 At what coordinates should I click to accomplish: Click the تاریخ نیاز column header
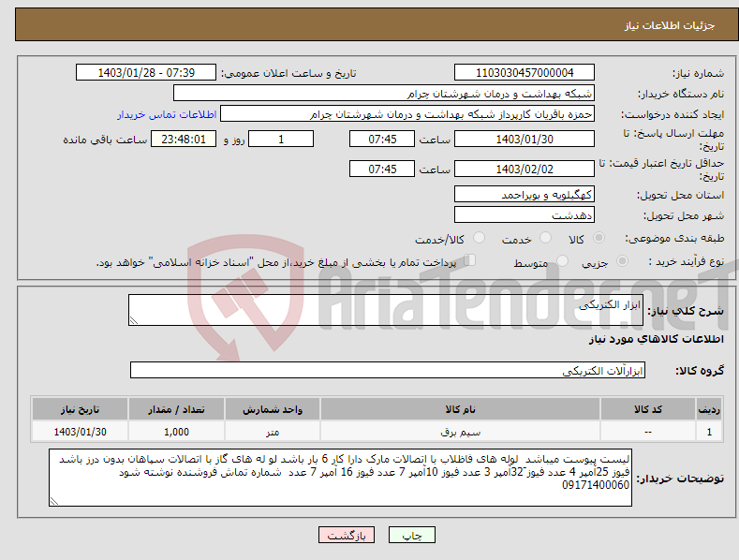pyautogui.click(x=81, y=409)
